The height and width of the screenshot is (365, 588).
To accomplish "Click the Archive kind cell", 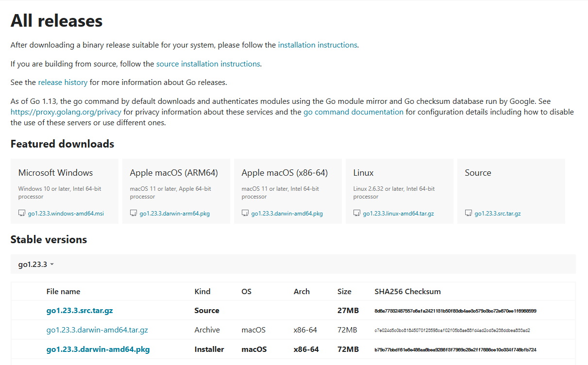I will (207, 330).
